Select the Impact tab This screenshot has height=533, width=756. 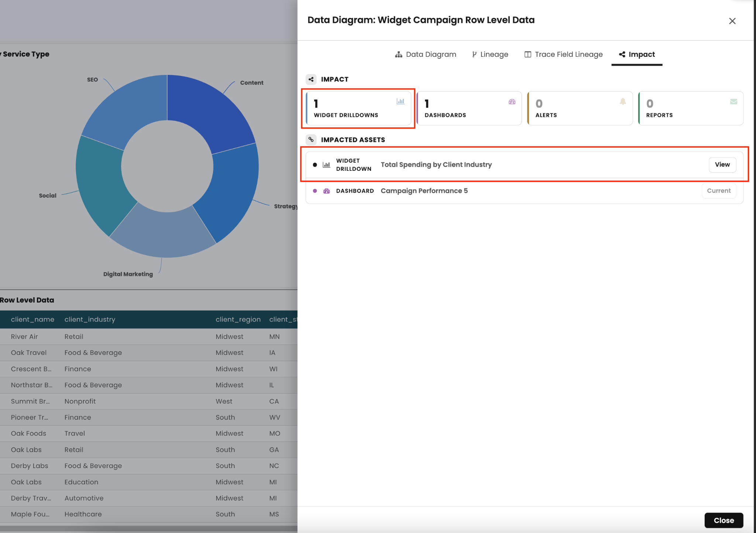(x=637, y=55)
